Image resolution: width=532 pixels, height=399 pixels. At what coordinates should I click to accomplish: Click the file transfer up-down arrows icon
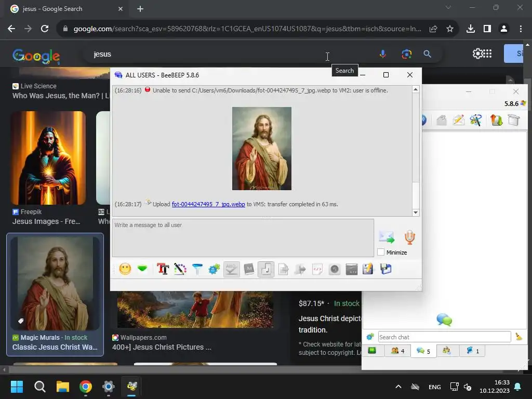(x=496, y=120)
